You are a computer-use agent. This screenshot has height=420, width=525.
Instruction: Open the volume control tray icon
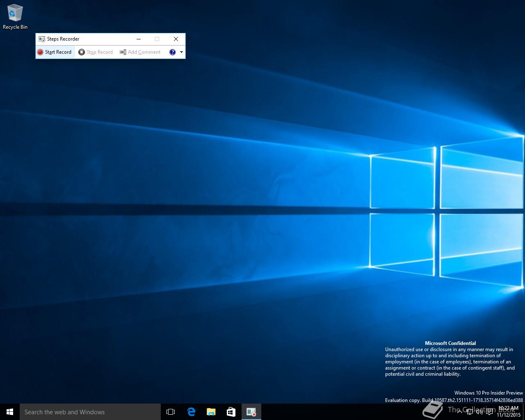[x=479, y=412]
